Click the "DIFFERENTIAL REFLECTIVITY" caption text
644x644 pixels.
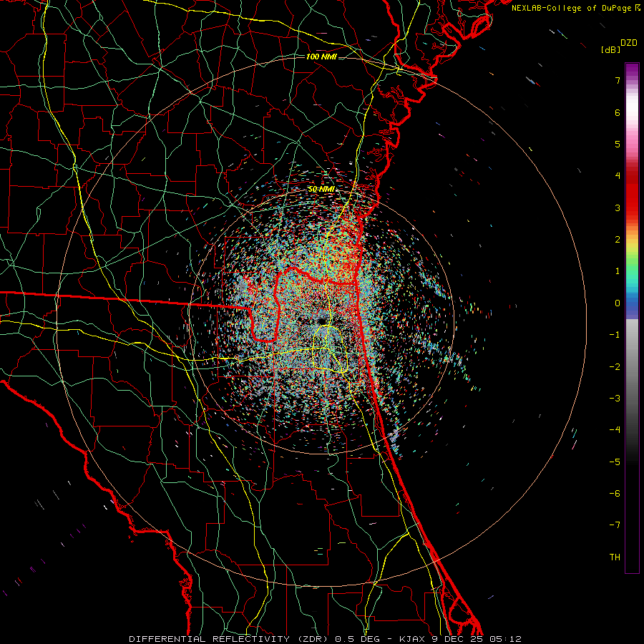[209, 639]
